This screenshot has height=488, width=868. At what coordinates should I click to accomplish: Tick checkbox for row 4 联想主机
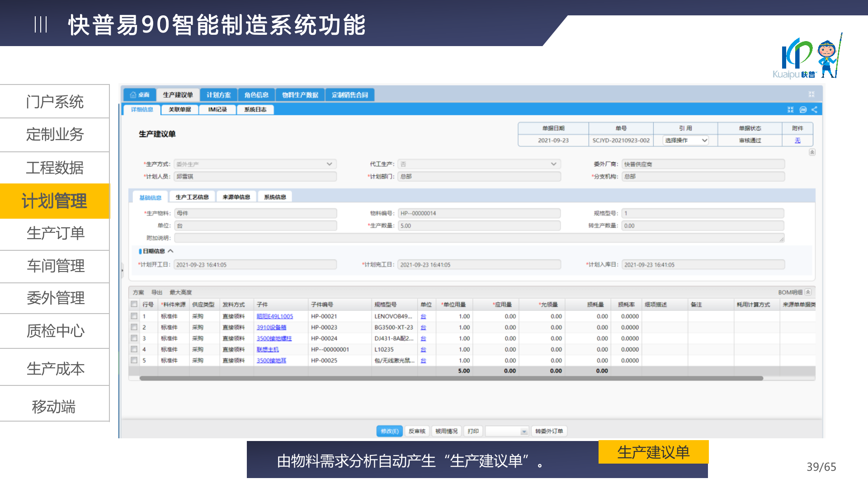click(x=134, y=349)
